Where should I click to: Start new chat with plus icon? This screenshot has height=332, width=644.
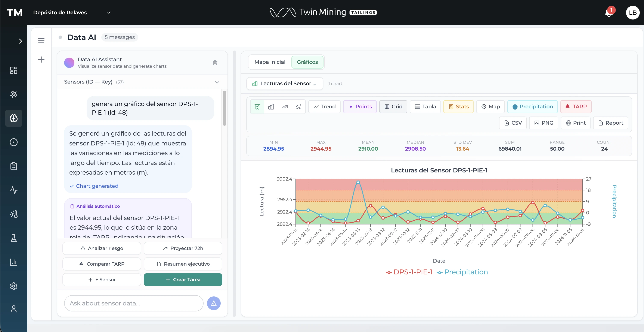point(41,60)
